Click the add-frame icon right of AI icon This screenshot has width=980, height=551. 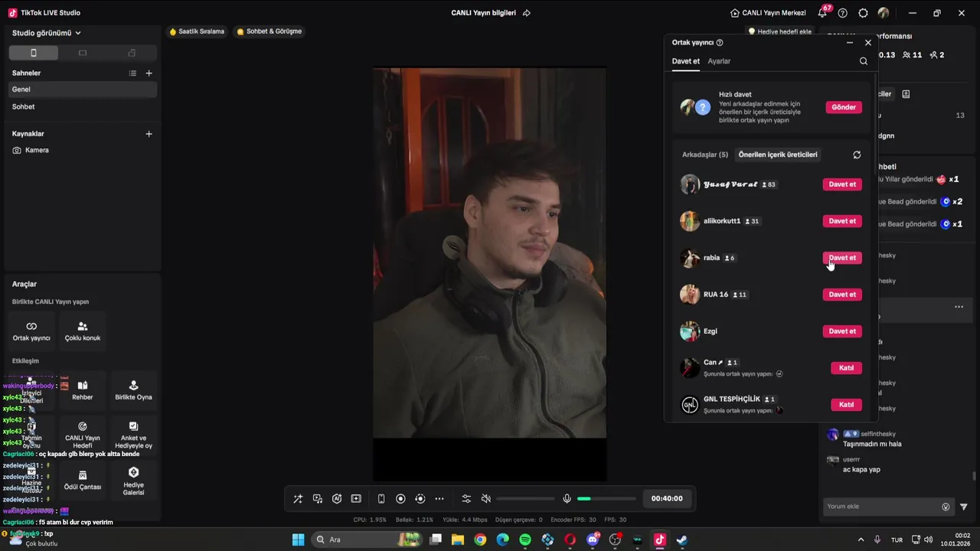(356, 499)
